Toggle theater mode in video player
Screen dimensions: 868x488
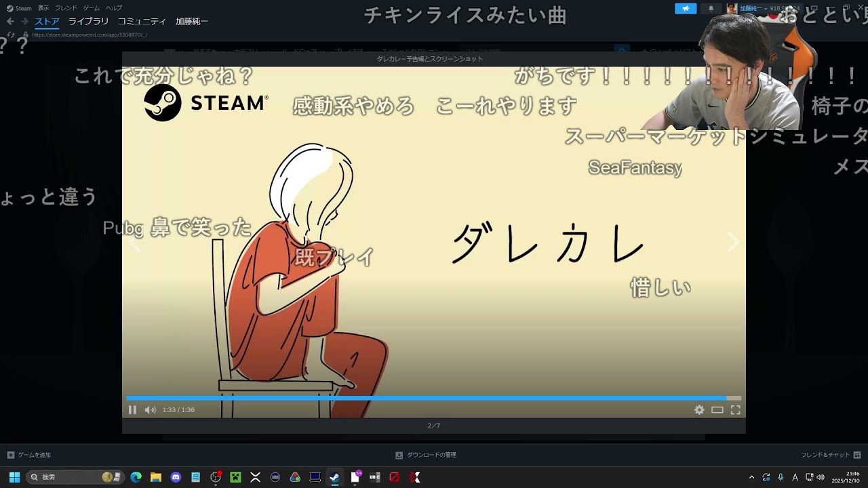(x=717, y=410)
